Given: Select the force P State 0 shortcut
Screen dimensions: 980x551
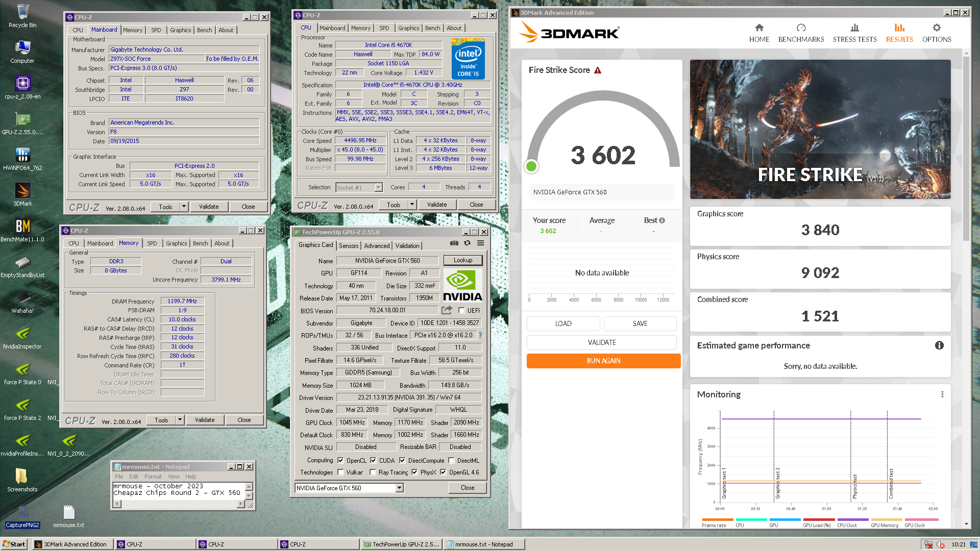Looking at the screenshot, I should [22, 373].
